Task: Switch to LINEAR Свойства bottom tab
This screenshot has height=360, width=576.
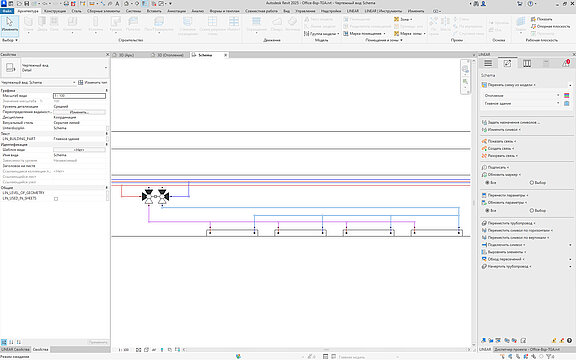Action: 15,349
